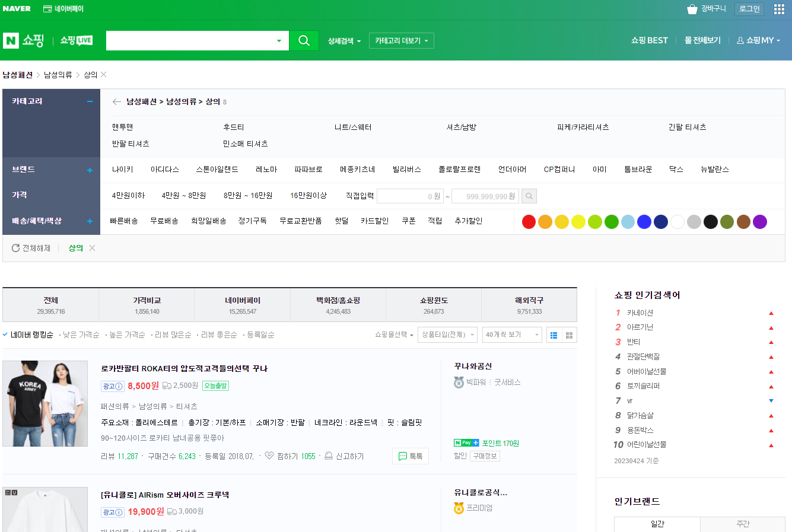Toggle 무료배송 filter
The width and height of the screenshot is (792, 532).
pos(164,221)
